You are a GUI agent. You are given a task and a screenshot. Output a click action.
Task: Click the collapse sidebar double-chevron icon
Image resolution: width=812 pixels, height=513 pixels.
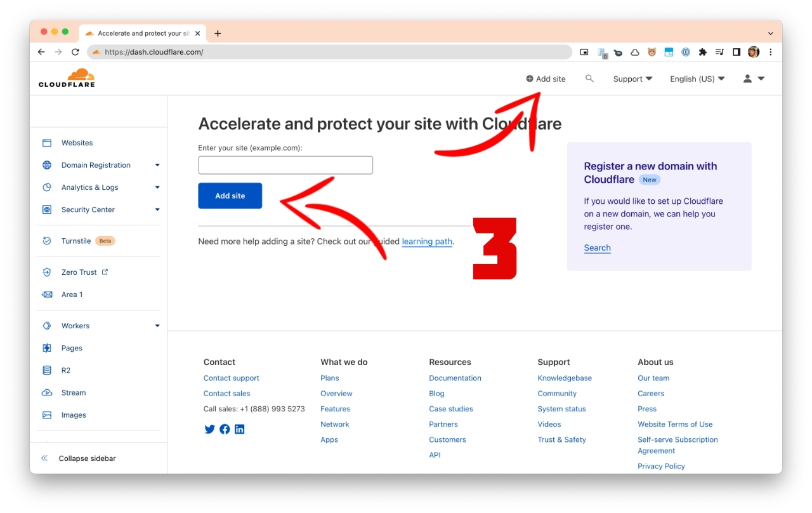pos(44,458)
